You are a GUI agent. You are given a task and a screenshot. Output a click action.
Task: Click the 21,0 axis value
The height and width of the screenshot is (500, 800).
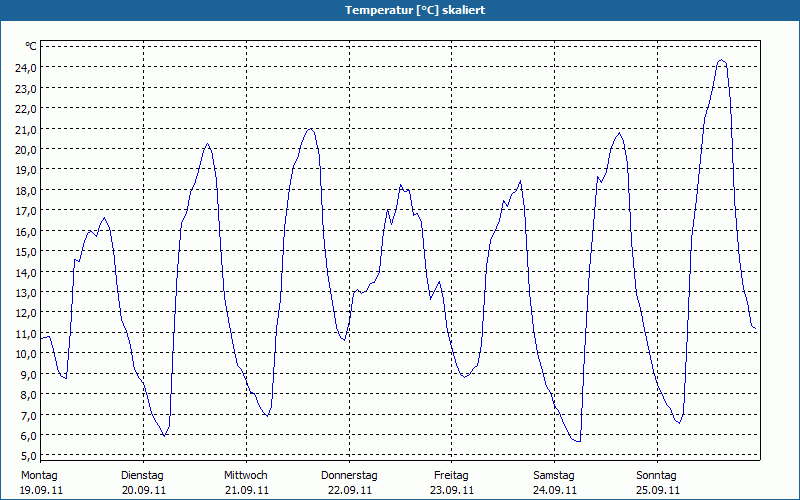pos(26,129)
